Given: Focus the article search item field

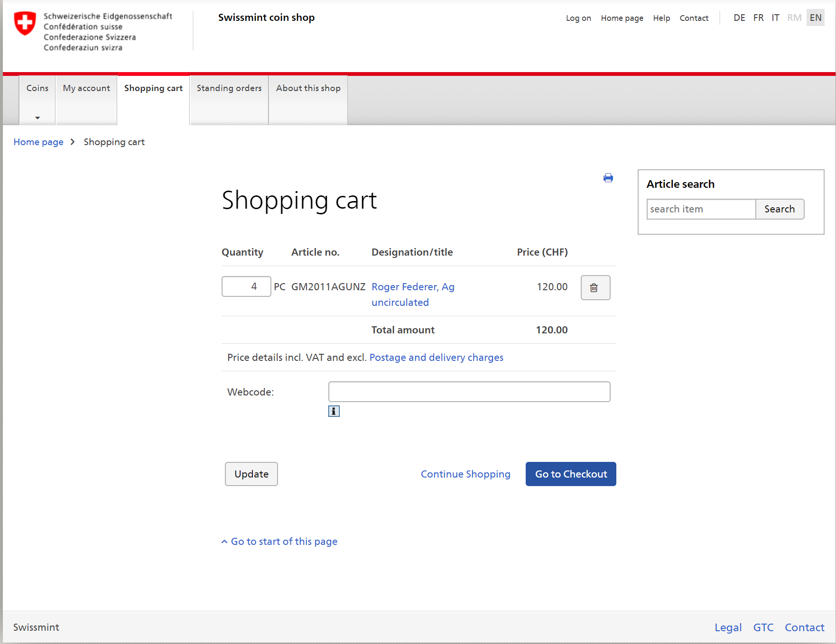Looking at the screenshot, I should click(701, 209).
